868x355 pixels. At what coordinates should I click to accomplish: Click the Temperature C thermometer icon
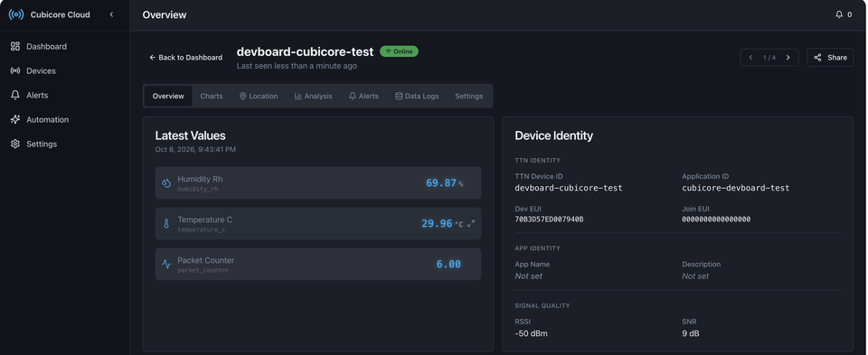(x=166, y=223)
